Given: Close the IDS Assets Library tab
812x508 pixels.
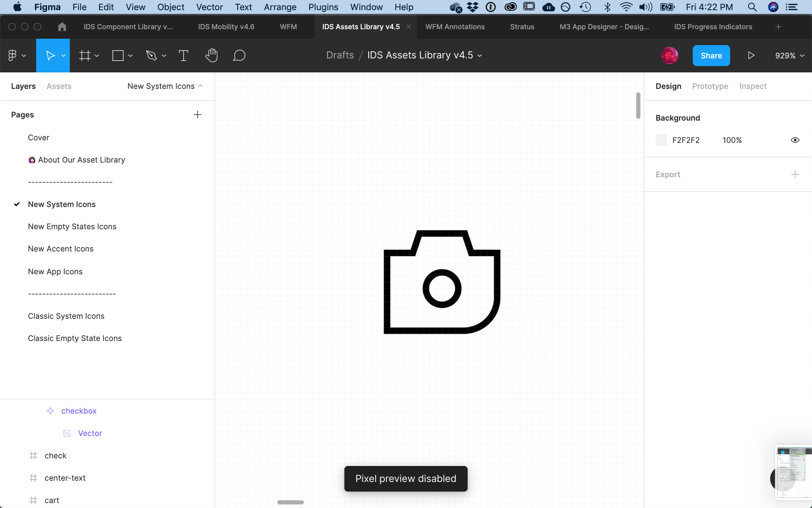Looking at the screenshot, I should click(x=408, y=27).
